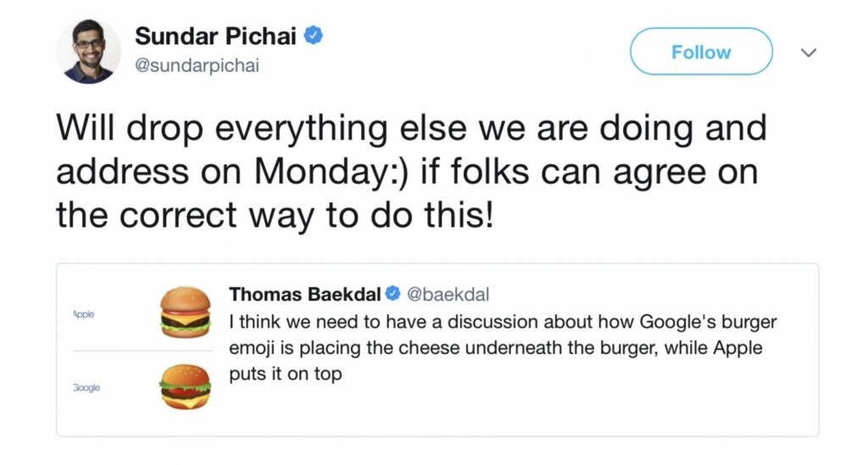Click the word 'Monday:)' in the tweet
This screenshot has width=868, height=465.
(331, 171)
